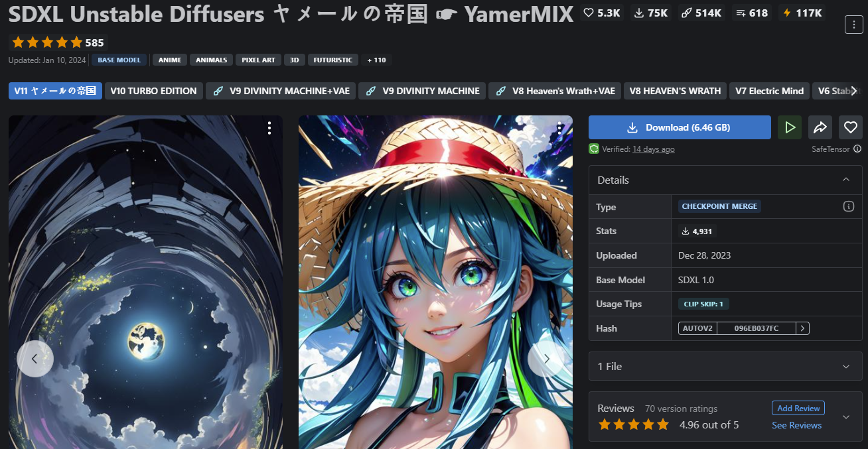Click the CHECKPOINT MERGE type badge
This screenshot has width=868, height=449.
[719, 206]
